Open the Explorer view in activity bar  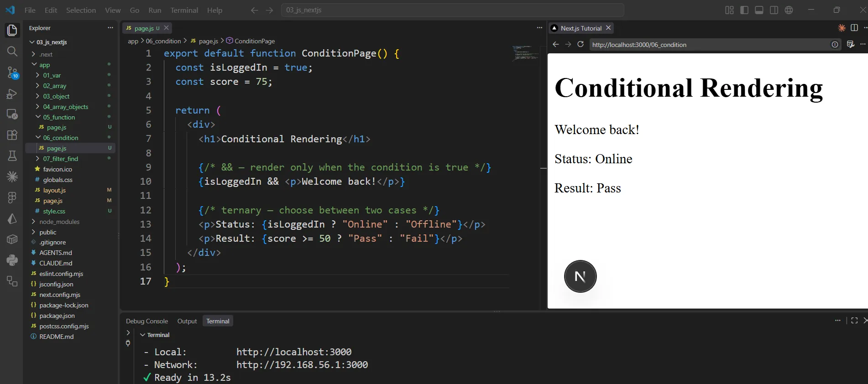coord(12,31)
